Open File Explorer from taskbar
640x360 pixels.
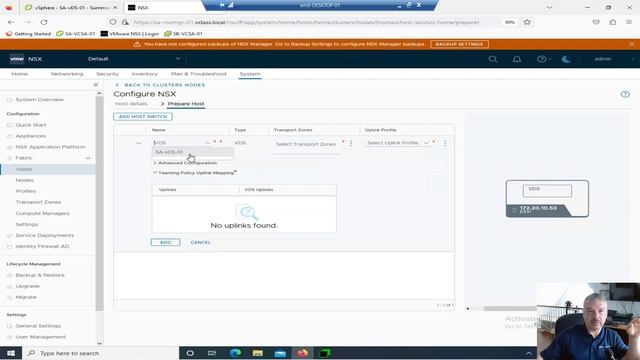point(258,353)
